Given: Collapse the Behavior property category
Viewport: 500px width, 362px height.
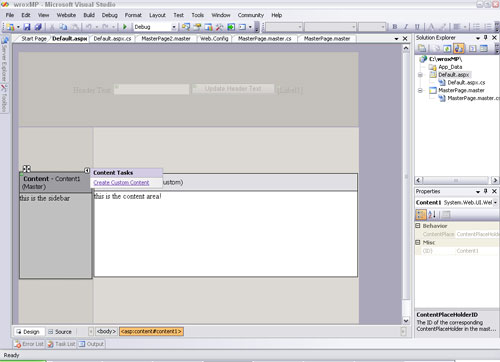Looking at the screenshot, I should click(x=418, y=226).
